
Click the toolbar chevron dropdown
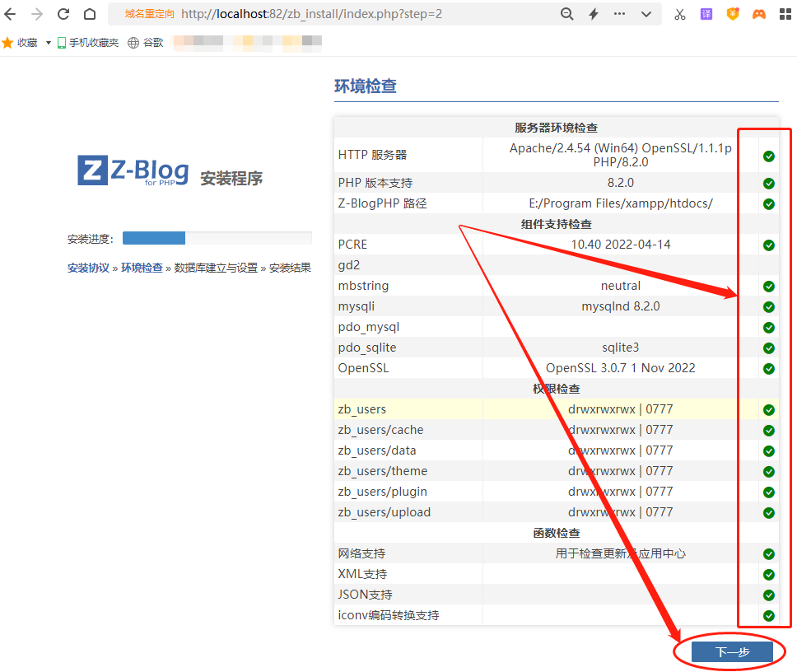646,13
